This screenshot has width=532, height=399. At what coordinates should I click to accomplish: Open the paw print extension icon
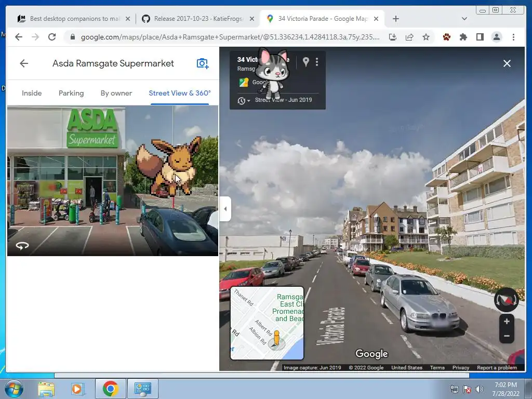tap(446, 37)
